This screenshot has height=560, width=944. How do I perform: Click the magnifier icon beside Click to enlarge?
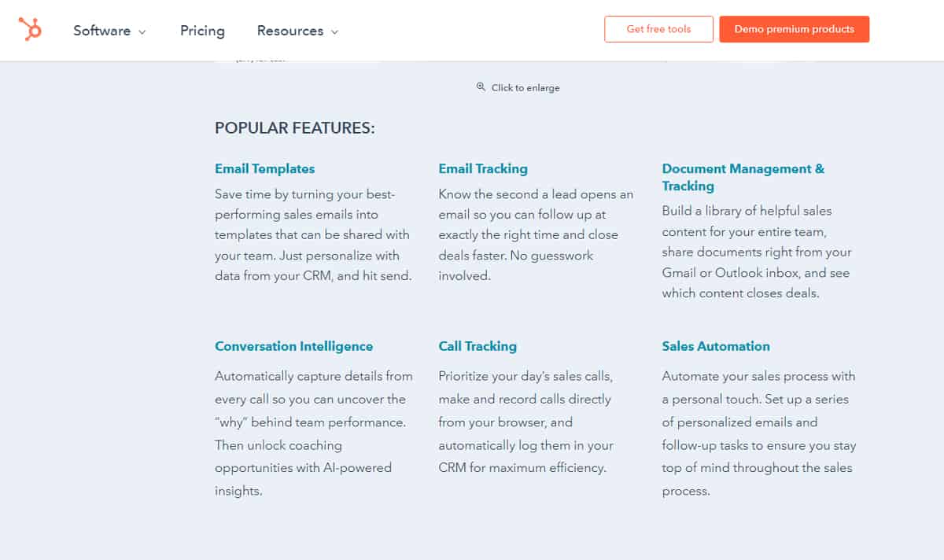481,87
